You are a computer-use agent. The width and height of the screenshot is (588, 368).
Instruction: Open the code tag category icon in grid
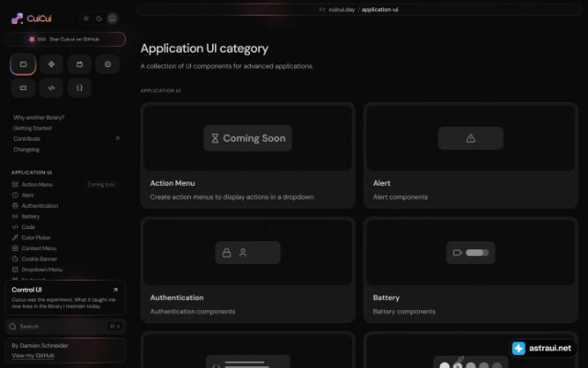pyautogui.click(x=51, y=88)
